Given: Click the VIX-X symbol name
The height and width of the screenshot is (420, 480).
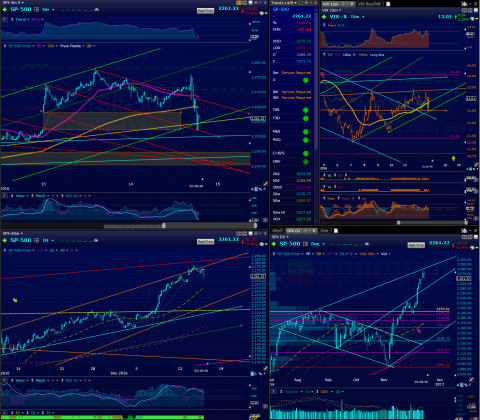Looking at the screenshot, I should (338, 17).
